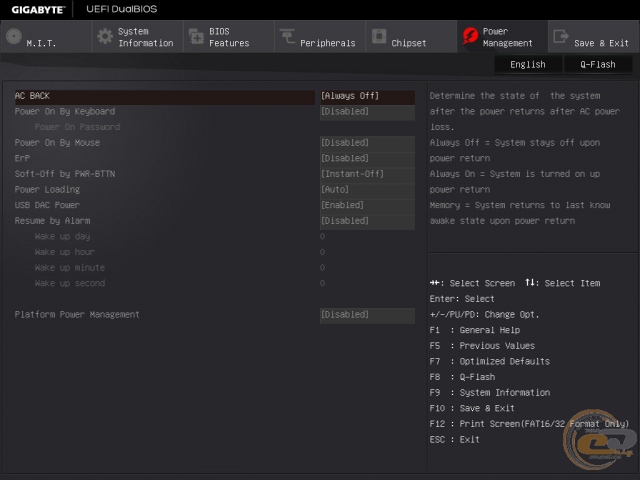Screen dimensions: 640x480
Task: Click the M.I.T. disc icon
Action: [x=14, y=36]
